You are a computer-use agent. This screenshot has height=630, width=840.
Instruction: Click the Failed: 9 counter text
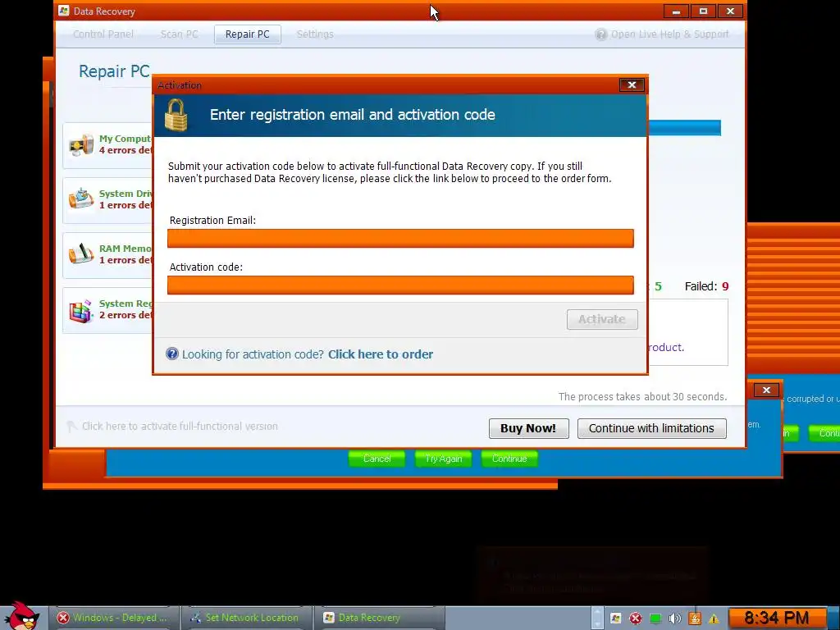point(706,286)
